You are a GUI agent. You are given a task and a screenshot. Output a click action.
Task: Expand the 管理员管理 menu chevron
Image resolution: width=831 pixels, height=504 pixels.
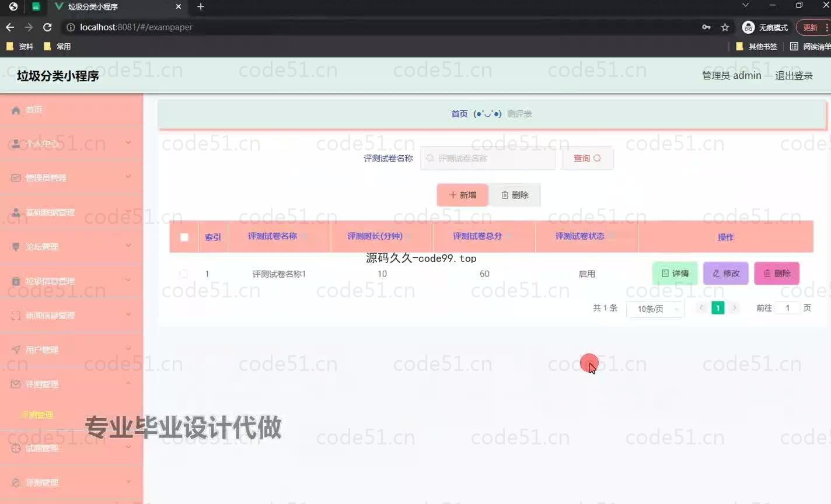tap(128, 177)
